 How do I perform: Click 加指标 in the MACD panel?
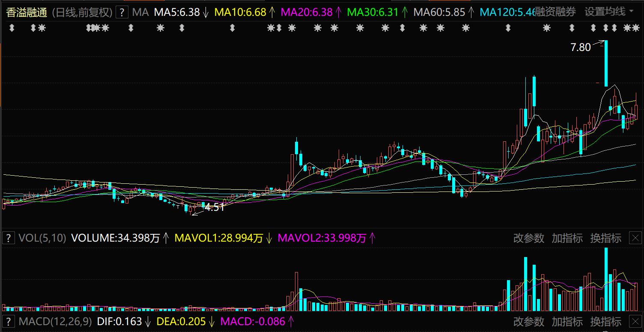click(x=567, y=321)
